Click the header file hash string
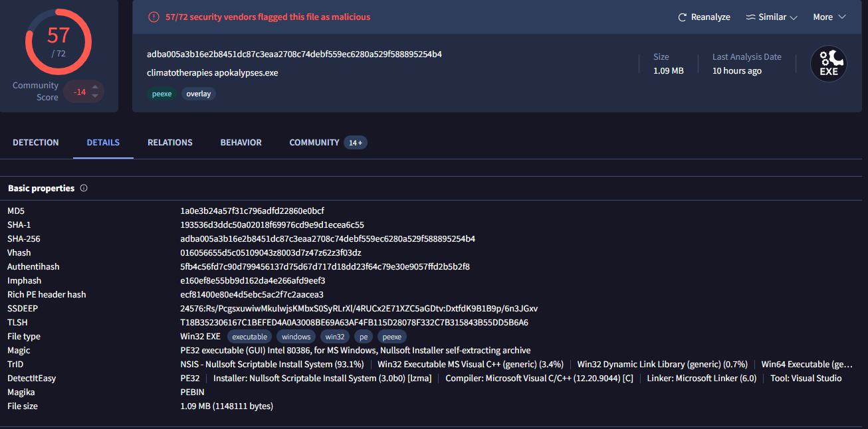 click(294, 54)
